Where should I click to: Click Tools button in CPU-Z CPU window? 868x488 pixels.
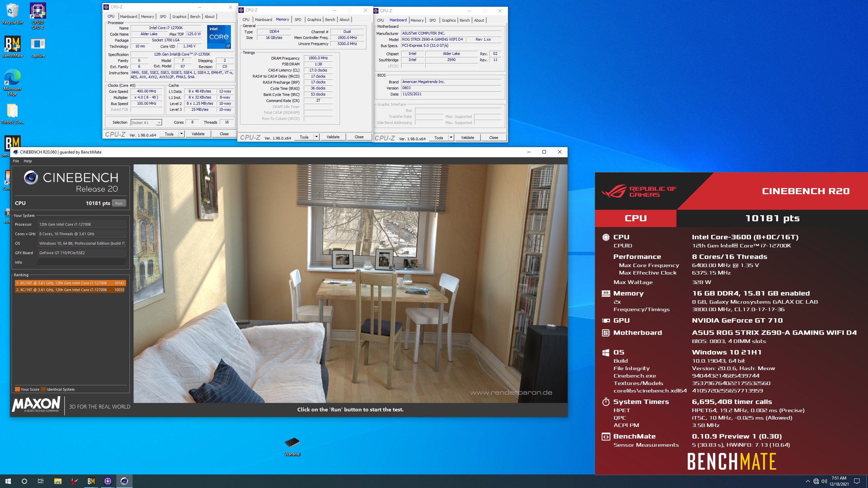click(169, 134)
